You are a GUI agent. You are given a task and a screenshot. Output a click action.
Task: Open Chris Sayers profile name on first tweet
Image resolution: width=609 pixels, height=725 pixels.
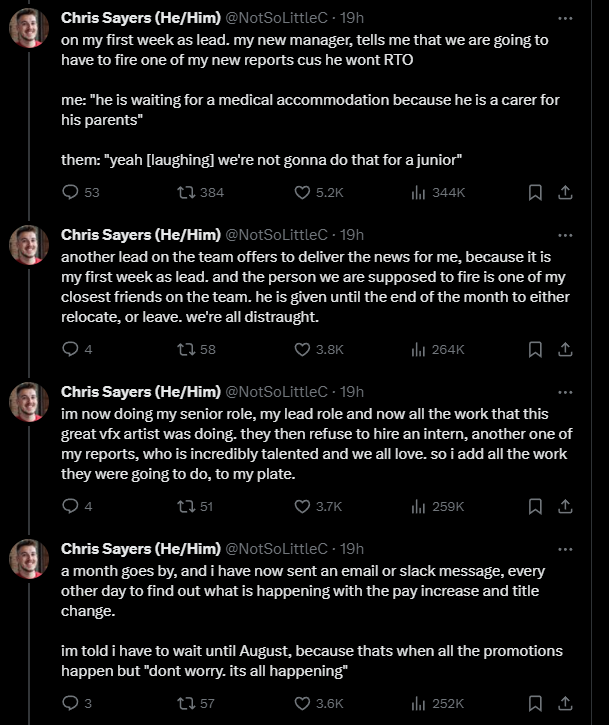point(141,18)
